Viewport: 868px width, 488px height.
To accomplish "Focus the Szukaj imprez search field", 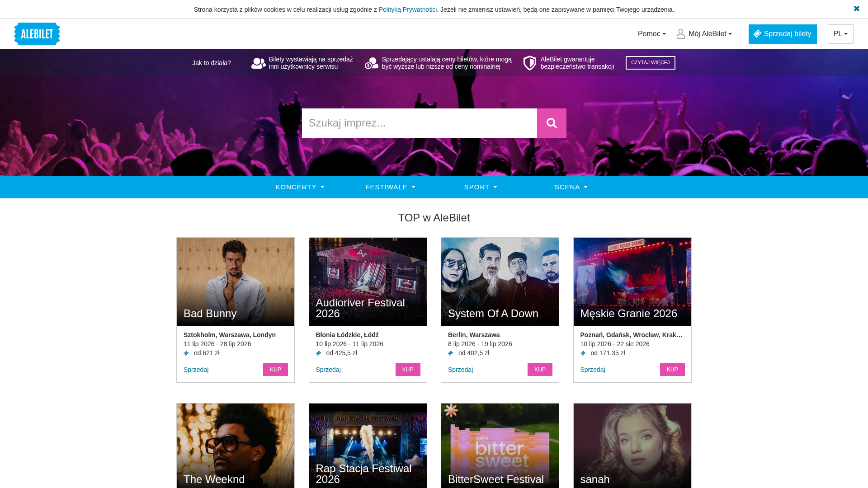I will (x=420, y=123).
